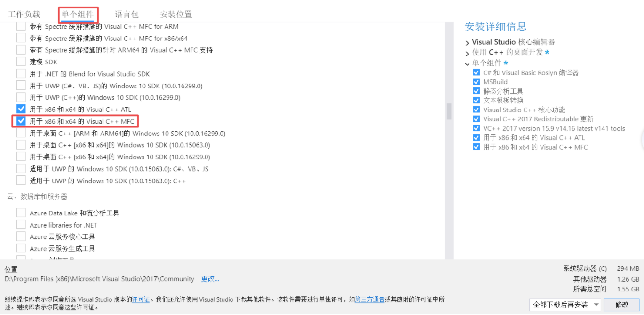Viewport: 644px width, 315px height.
Task: Check Spectre ARM64 Visual C++ MFC 支持
Action: click(21, 50)
